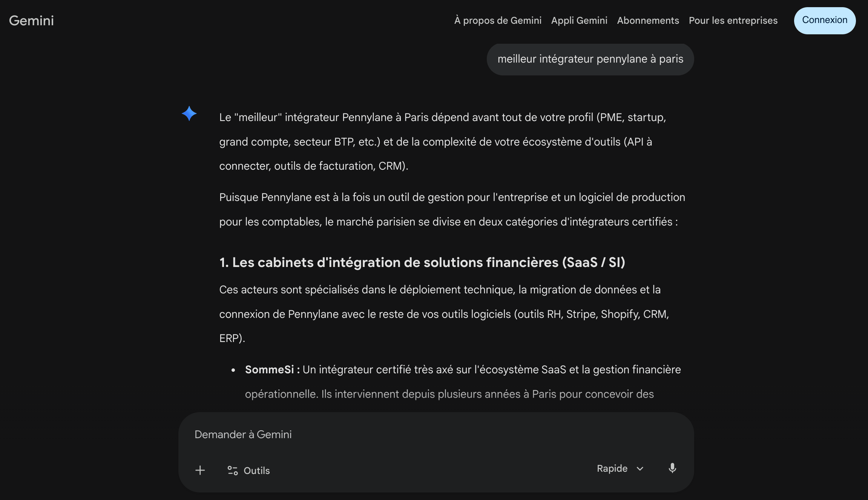The image size is (868, 500).
Task: Click the bold SommeSi bullet label
Action: click(x=272, y=370)
